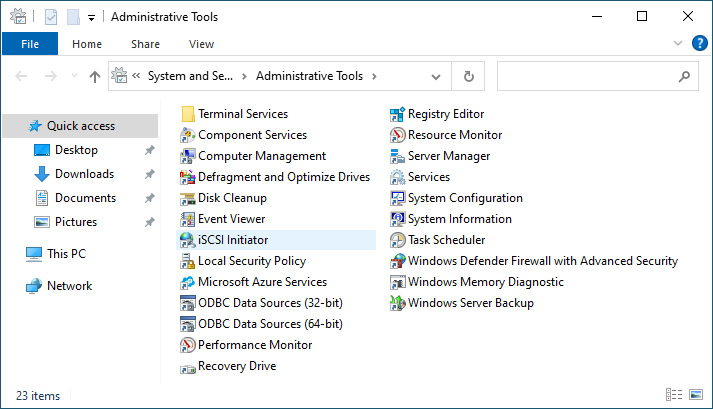
Task: Go forward with the Forward arrow
Action: point(50,76)
